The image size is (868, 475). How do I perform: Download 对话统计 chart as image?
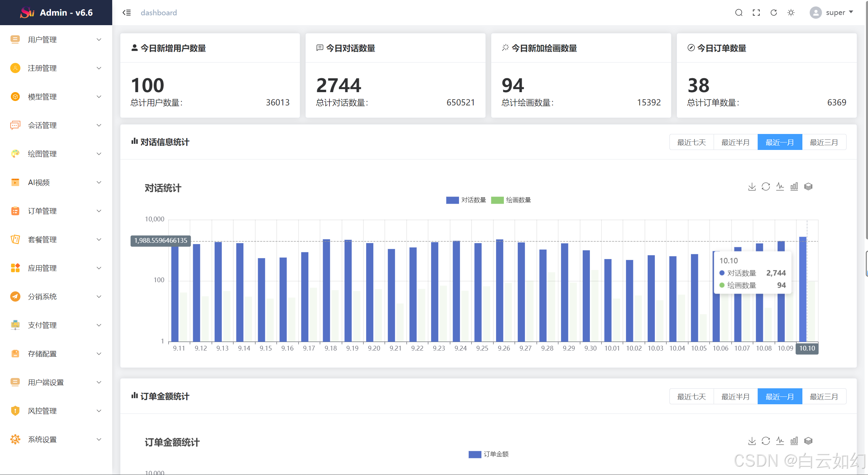(x=752, y=187)
